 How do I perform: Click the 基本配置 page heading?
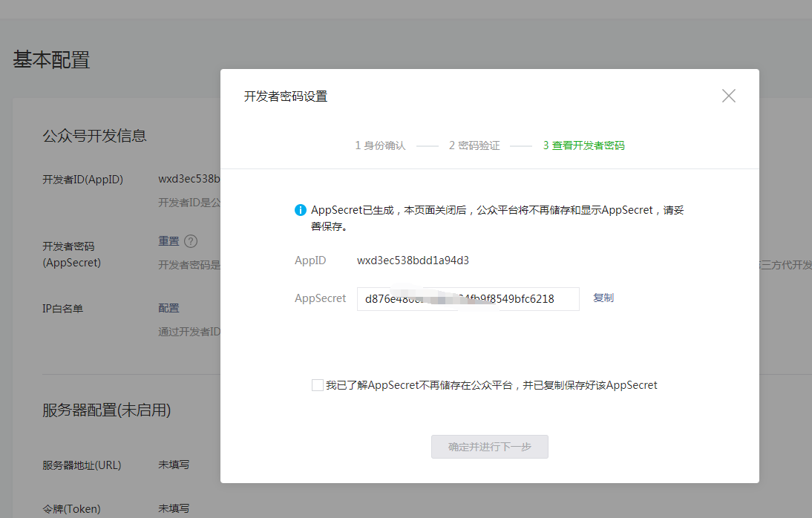(51, 60)
